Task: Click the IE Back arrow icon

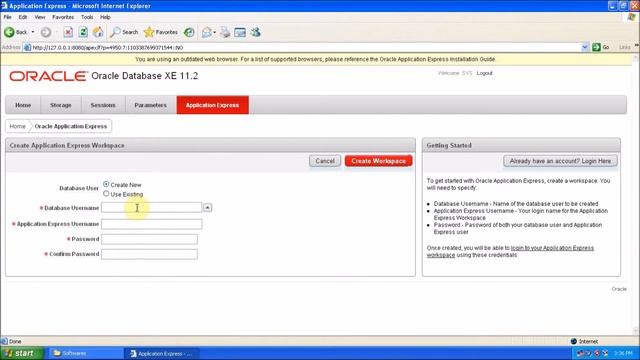Action: [9, 32]
